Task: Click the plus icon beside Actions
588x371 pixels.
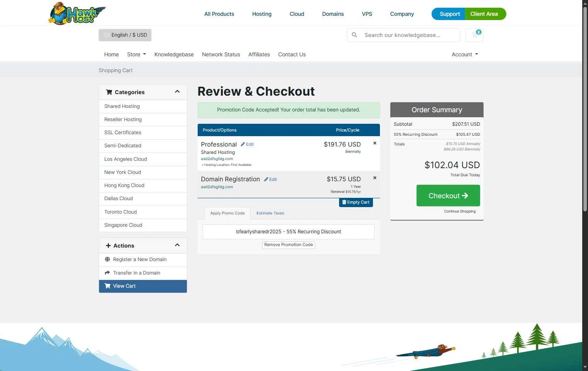Action: click(108, 246)
